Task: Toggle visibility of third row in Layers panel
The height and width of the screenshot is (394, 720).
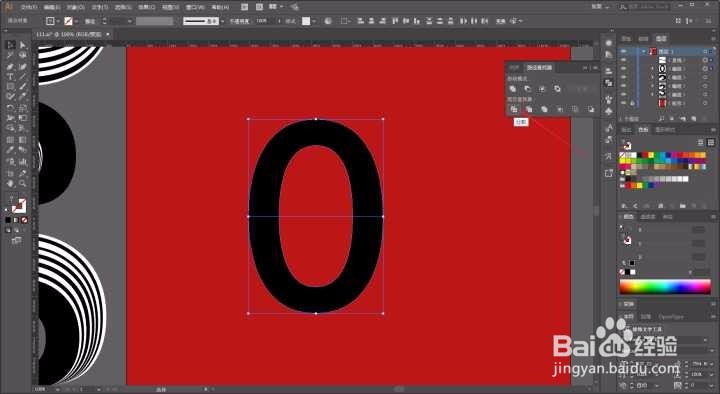Action: click(x=624, y=68)
